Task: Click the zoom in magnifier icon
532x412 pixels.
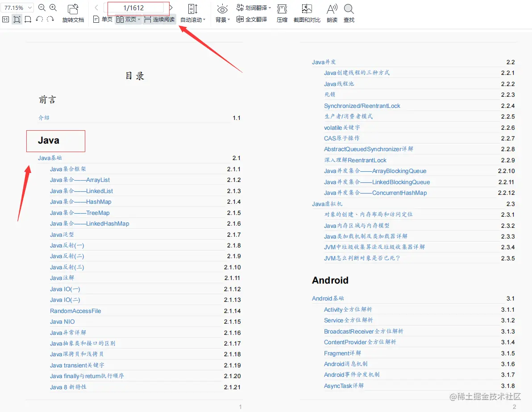Action: 53,8
